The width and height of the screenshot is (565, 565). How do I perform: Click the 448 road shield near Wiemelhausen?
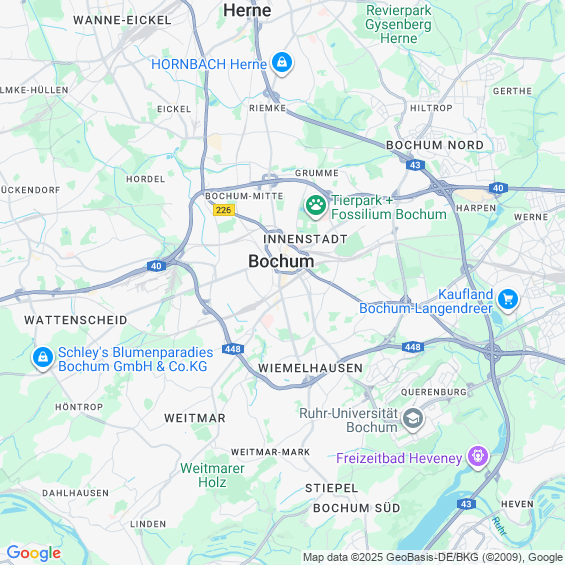[233, 349]
